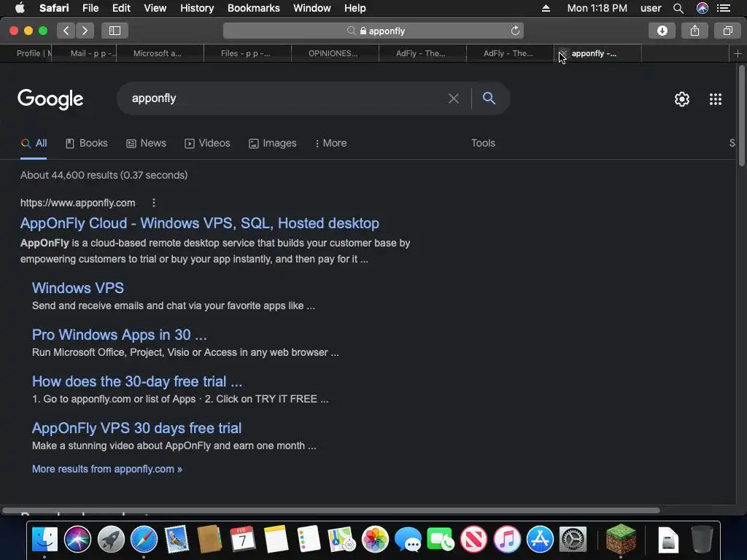The width and height of the screenshot is (747, 560).
Task: Open the Google apps grid icon
Action: (715, 99)
